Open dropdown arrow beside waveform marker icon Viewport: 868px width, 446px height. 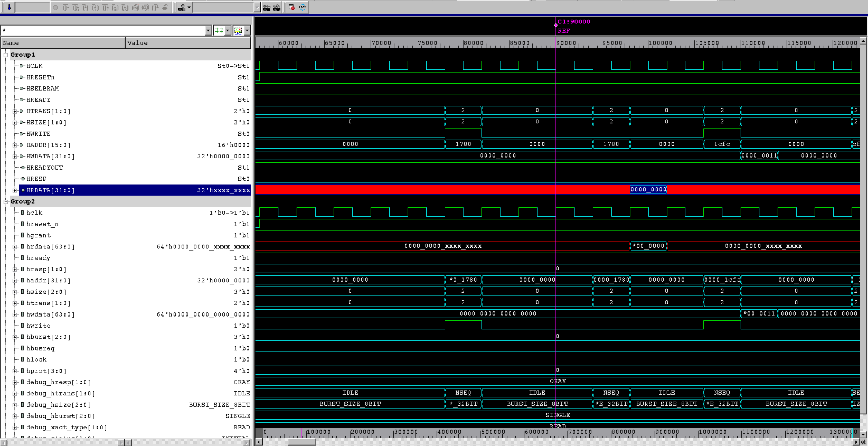click(x=189, y=7)
